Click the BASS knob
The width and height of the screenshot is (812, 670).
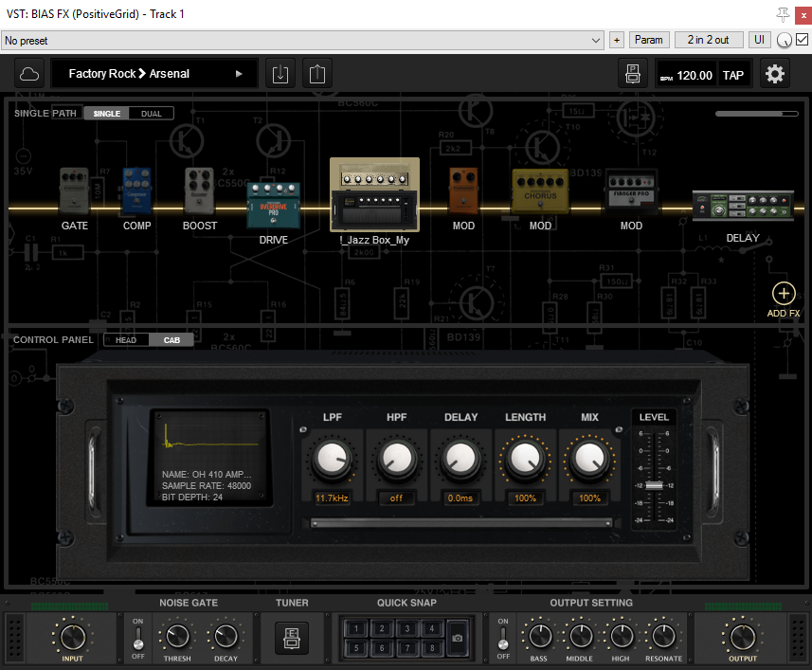539,636
